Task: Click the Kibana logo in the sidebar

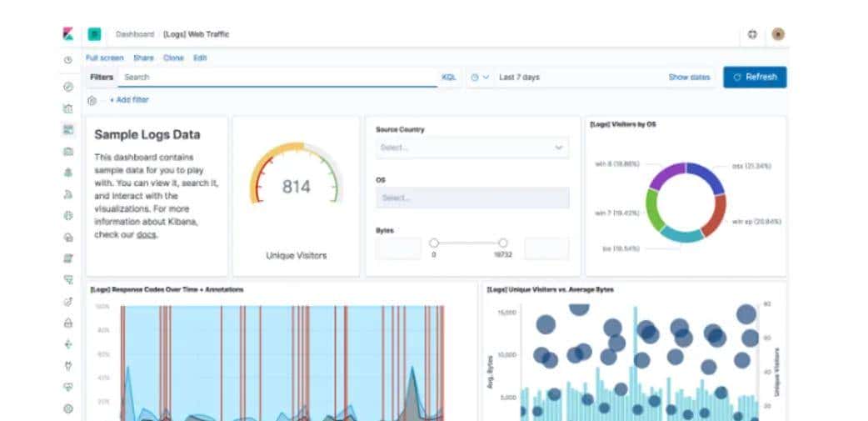Action: pos(67,34)
